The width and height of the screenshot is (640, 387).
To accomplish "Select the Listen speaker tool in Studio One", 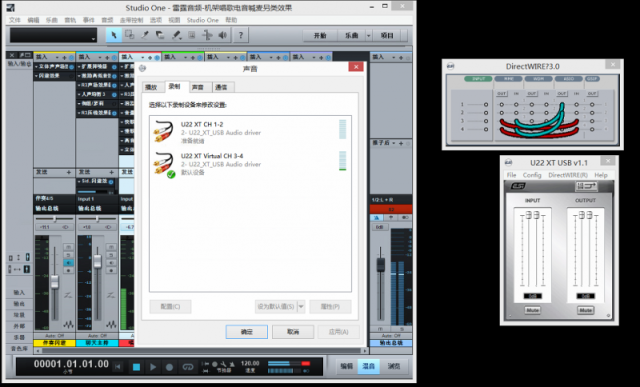I will pos(222,36).
